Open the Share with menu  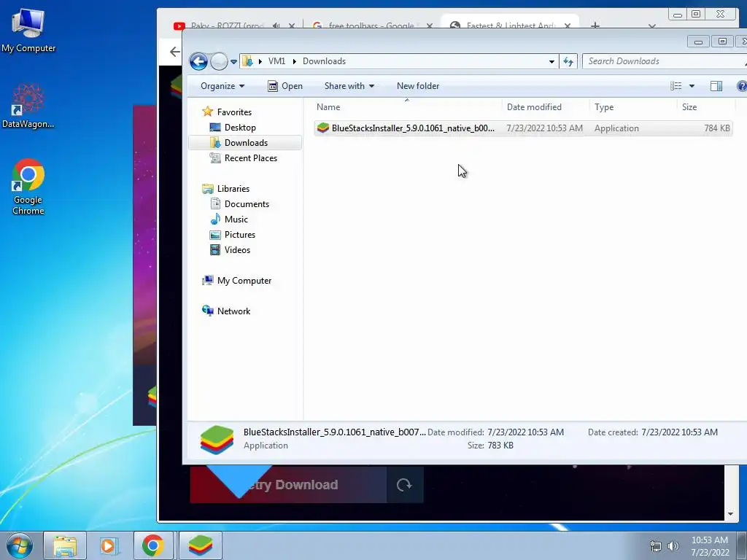(x=349, y=86)
